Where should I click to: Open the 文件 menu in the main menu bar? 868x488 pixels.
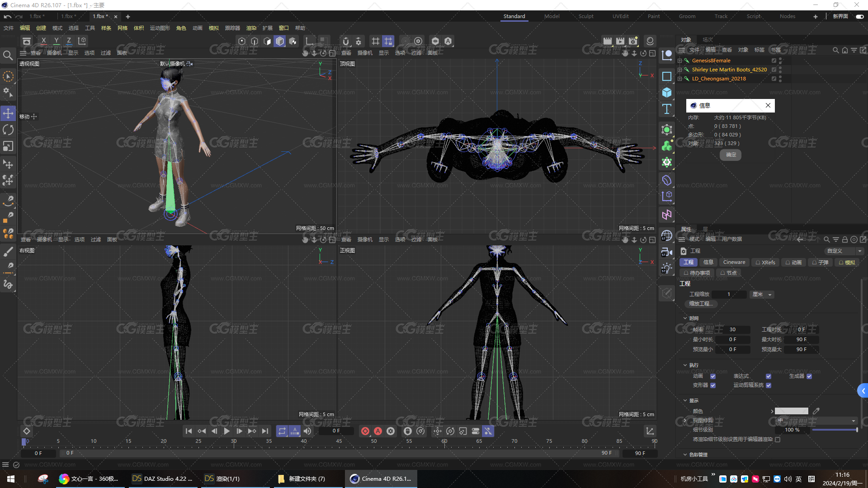[9, 28]
